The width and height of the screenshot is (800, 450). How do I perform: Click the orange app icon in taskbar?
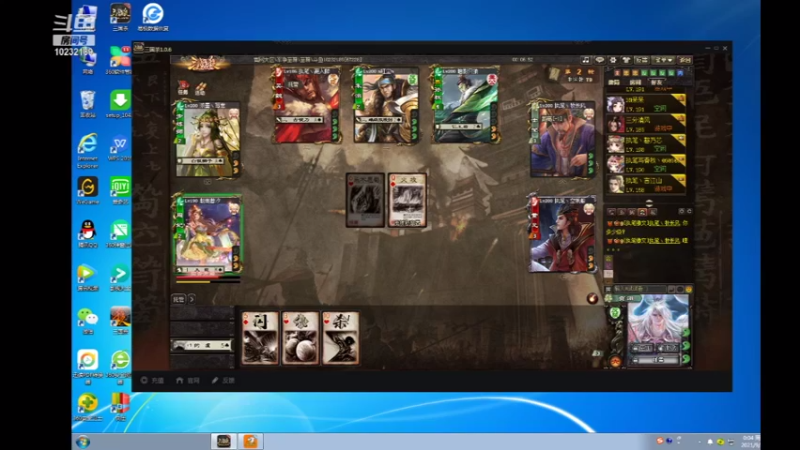pos(250,441)
